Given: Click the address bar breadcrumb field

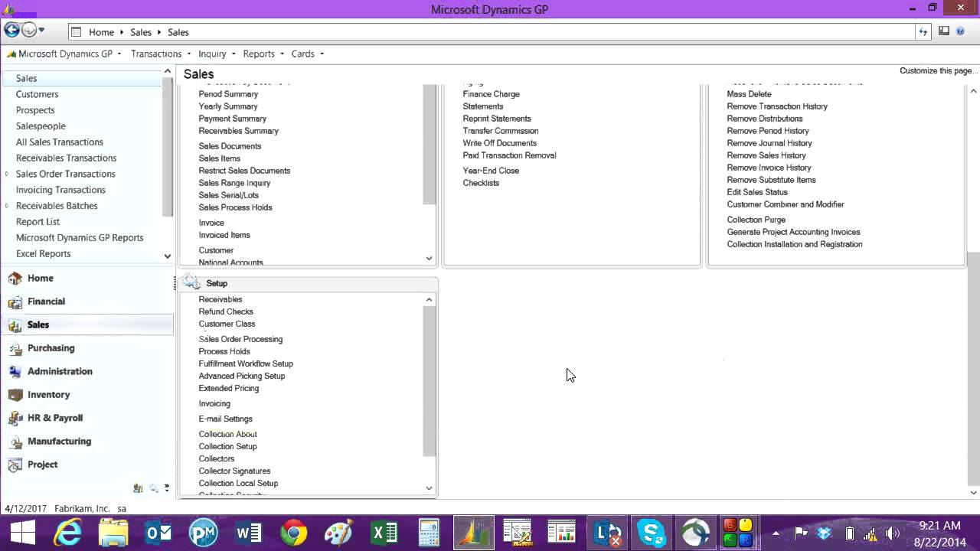Looking at the screenshot, I should pyautogui.click(x=490, y=32).
